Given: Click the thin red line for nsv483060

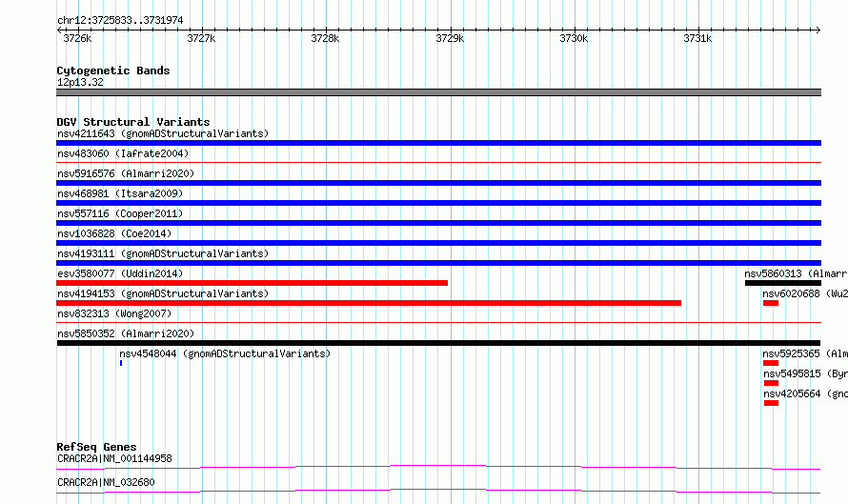Looking at the screenshot, I should coord(438,162).
